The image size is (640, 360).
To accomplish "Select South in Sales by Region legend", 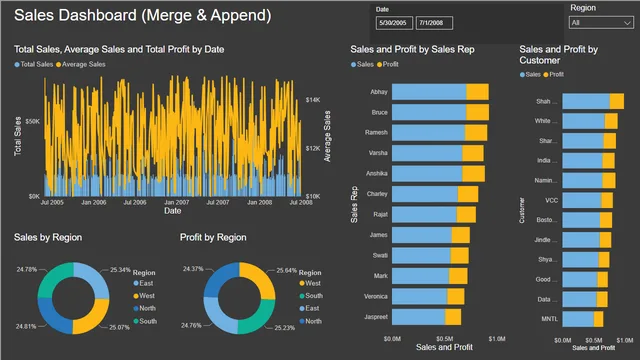I will click(145, 321).
